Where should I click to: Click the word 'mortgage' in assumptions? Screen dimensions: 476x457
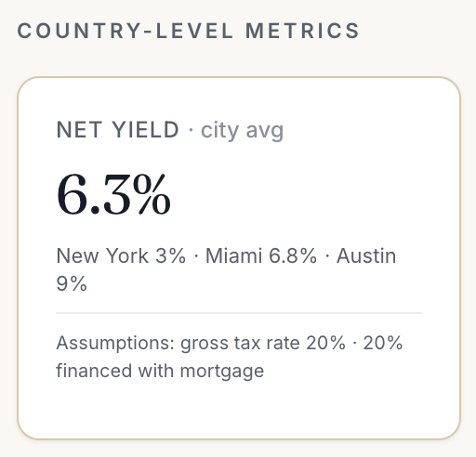(222, 372)
